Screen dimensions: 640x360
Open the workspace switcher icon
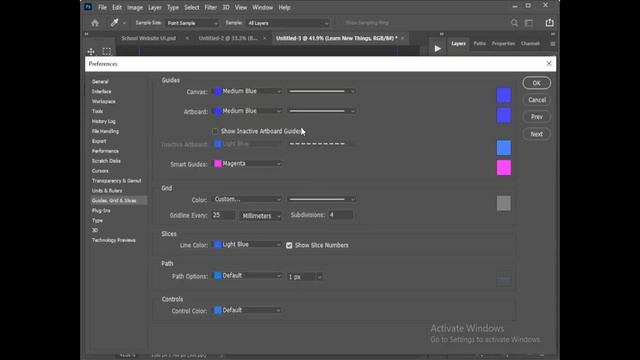pyautogui.click(x=529, y=23)
